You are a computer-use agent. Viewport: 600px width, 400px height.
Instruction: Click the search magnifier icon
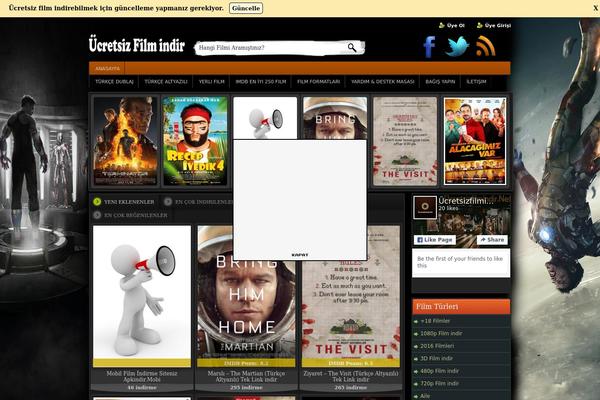352,47
